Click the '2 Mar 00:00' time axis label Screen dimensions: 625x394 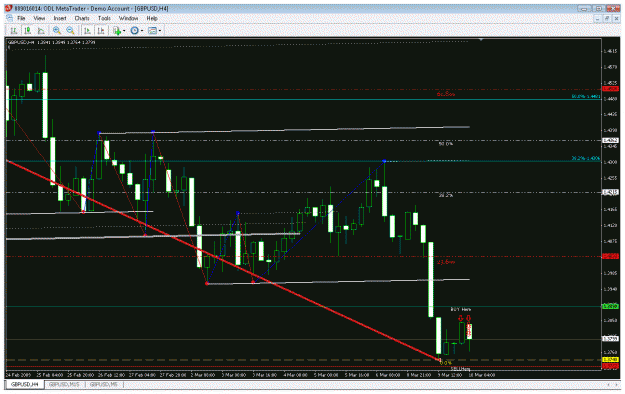tap(202, 375)
